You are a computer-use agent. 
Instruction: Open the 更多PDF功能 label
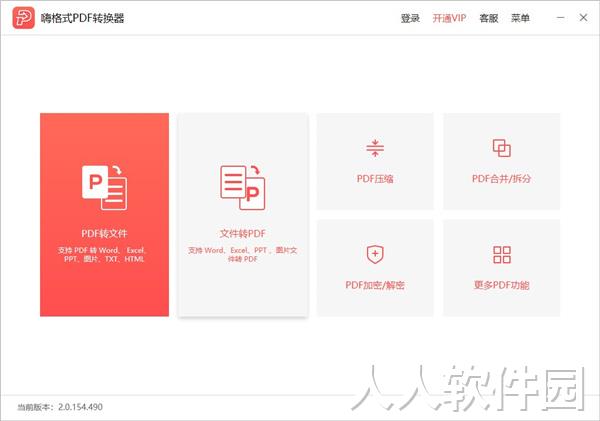(x=502, y=285)
